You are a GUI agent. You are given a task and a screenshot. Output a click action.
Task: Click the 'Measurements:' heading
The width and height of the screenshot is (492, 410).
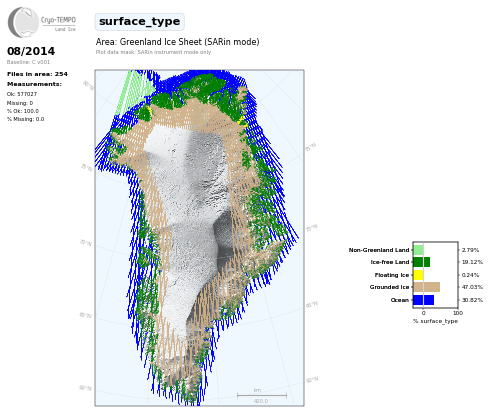34,84
